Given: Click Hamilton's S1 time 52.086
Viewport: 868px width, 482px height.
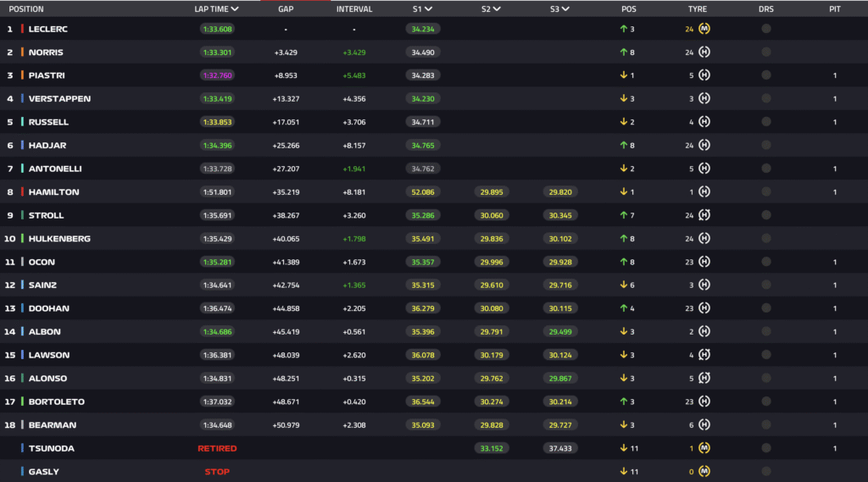Looking at the screenshot, I should click(x=423, y=192).
